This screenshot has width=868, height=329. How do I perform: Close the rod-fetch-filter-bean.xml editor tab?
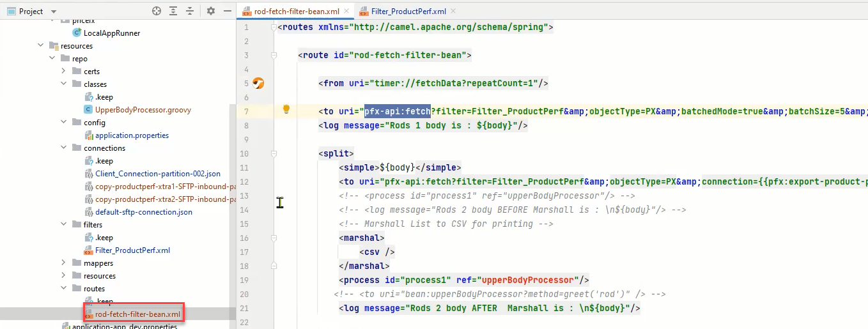pyautogui.click(x=345, y=11)
